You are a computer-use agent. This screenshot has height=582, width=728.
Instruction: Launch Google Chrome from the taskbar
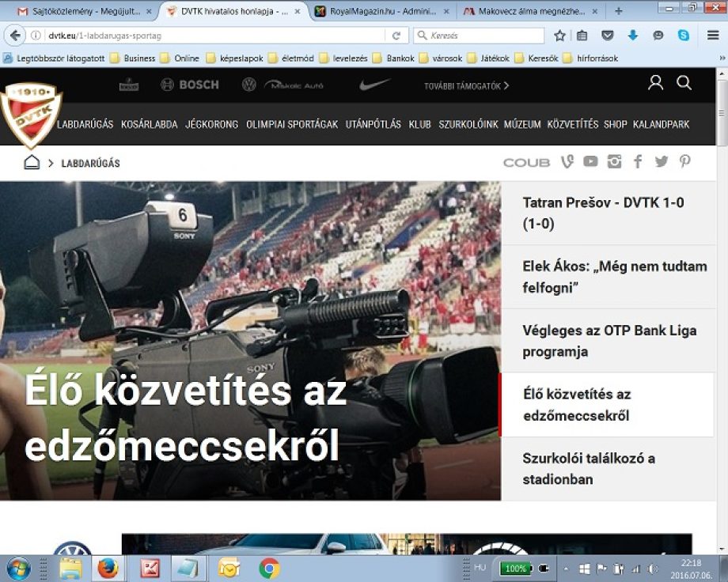click(x=269, y=568)
